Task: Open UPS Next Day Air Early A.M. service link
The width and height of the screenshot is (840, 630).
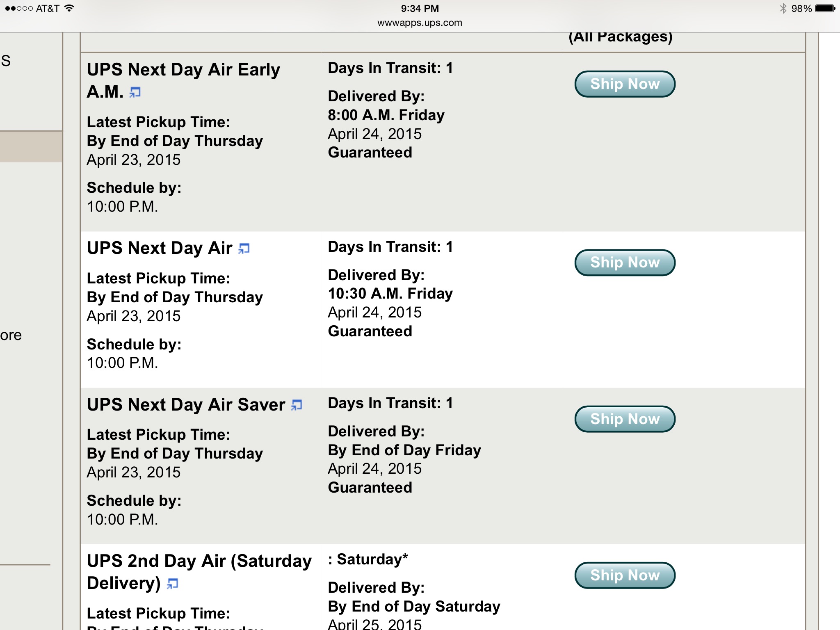Action: pyautogui.click(x=183, y=80)
